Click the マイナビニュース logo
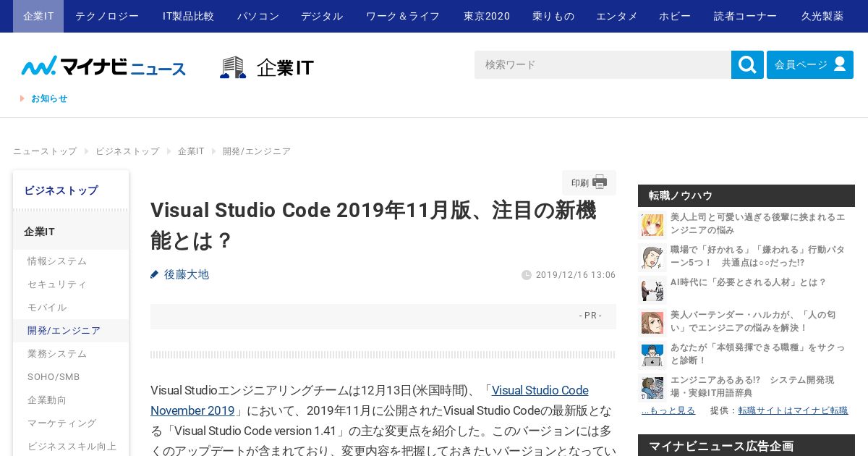The image size is (868, 456). tap(103, 67)
